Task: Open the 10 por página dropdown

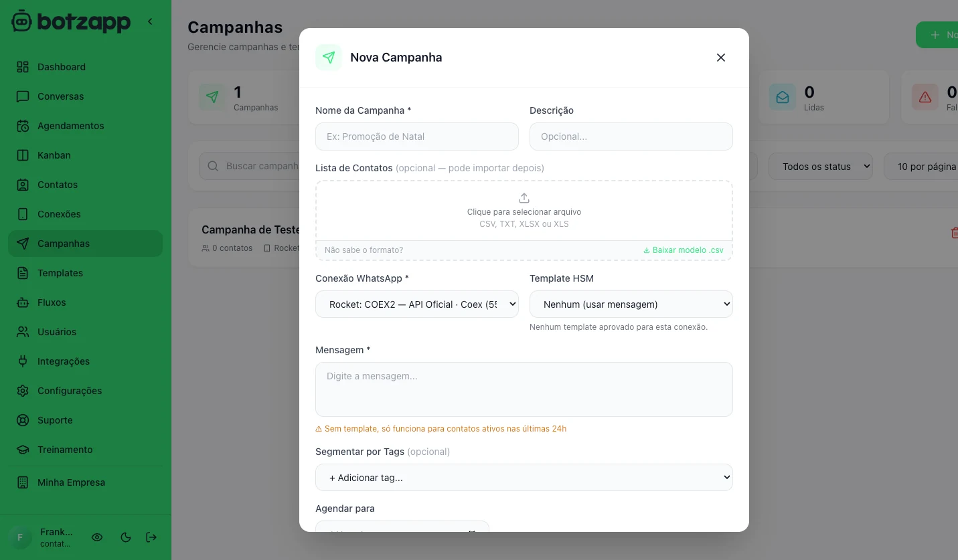Action: point(921,167)
